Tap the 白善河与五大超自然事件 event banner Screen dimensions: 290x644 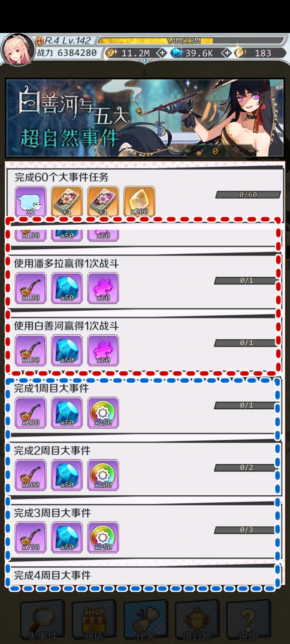(x=145, y=118)
